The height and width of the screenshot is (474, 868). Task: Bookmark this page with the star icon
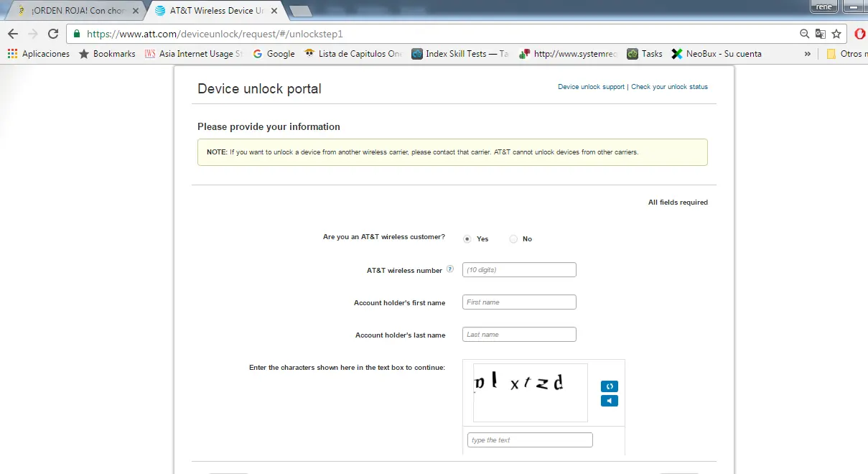pos(836,34)
